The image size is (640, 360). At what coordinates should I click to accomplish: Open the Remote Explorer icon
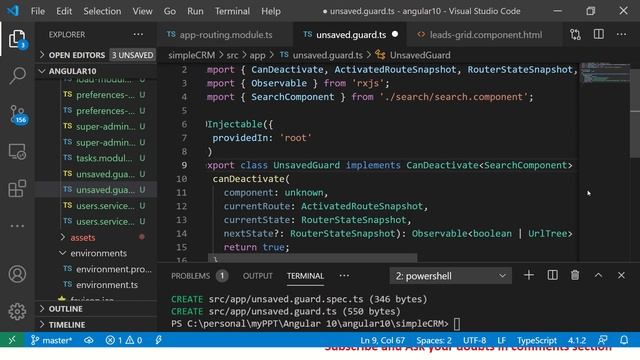pos(17,151)
